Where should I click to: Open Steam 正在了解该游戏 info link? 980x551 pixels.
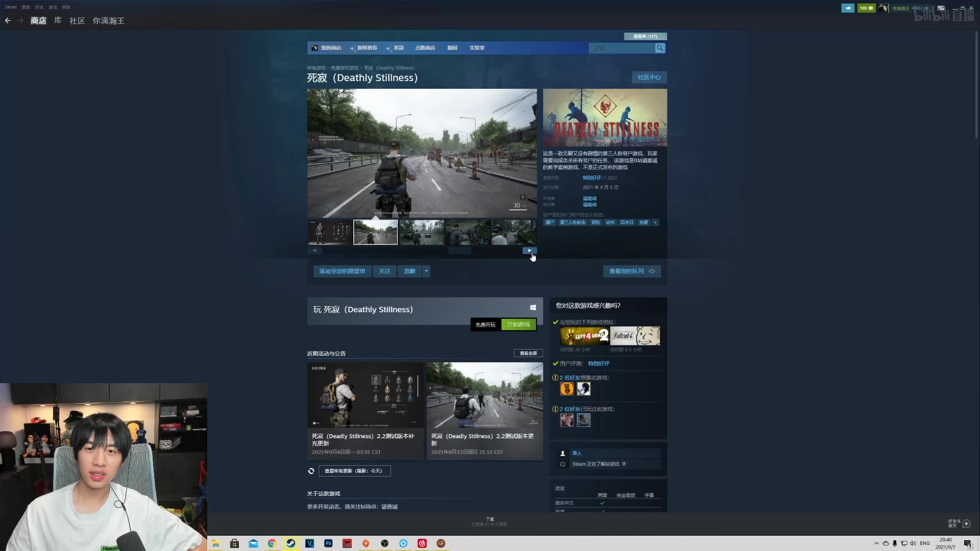595,464
